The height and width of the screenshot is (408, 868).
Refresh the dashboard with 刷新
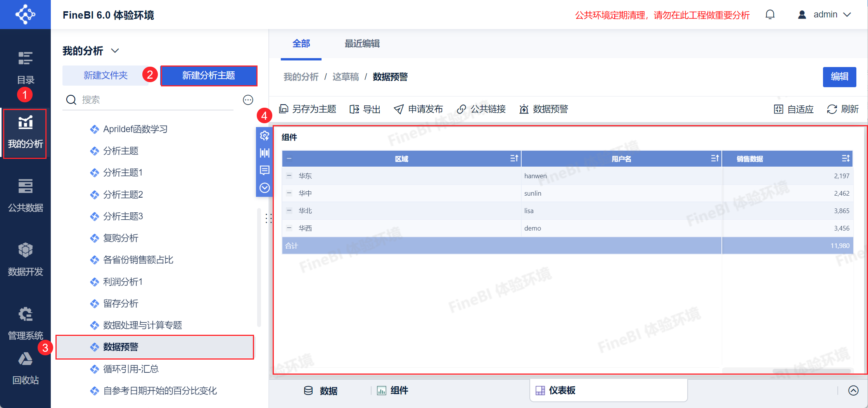[x=843, y=109]
